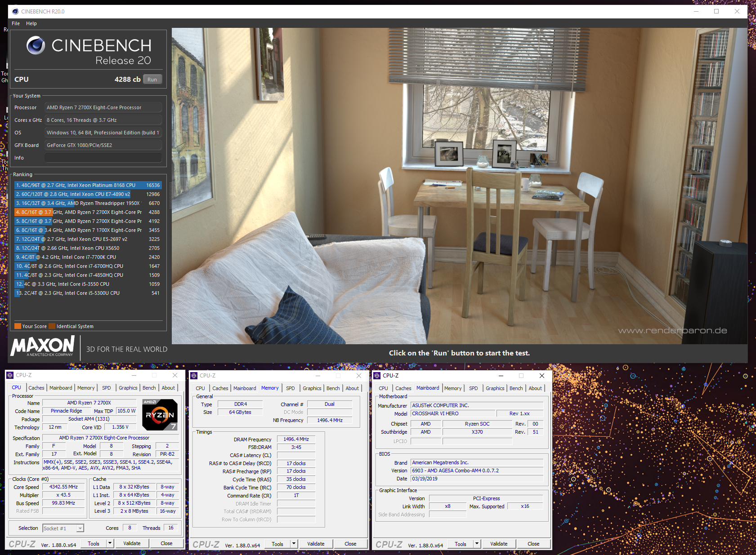Open About tab in left CPU-Z window

point(169,388)
